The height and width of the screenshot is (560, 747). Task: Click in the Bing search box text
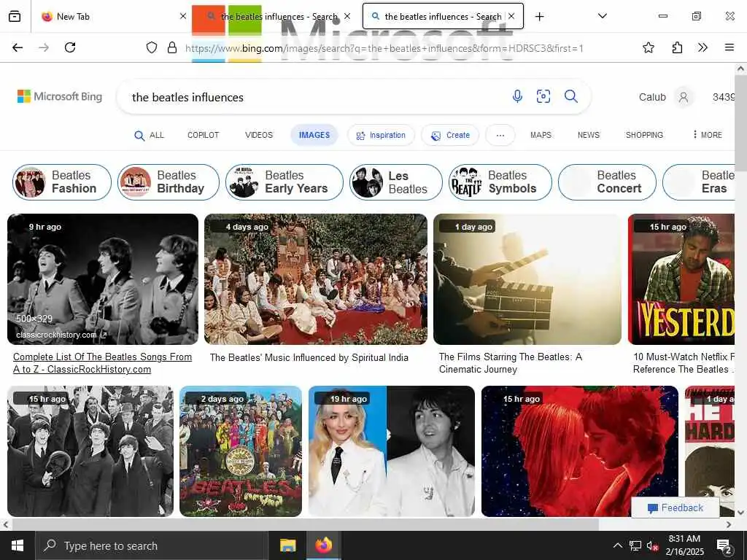[x=314, y=97]
